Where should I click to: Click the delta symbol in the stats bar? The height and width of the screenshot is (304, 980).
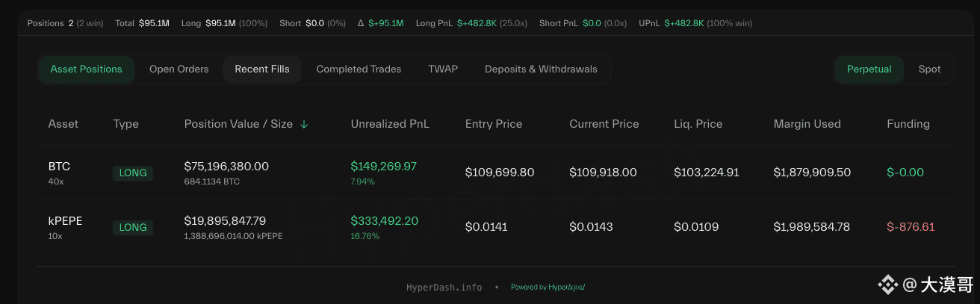[x=361, y=23]
